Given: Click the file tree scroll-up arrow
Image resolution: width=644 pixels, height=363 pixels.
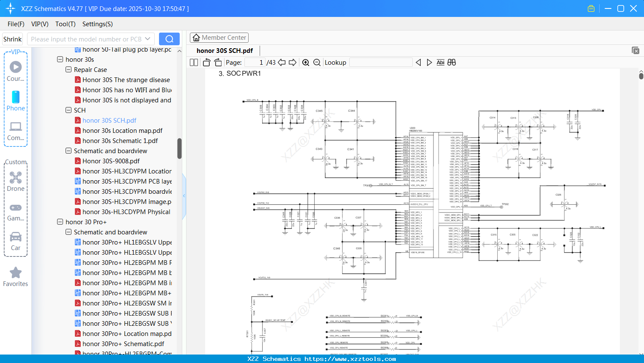Looking at the screenshot, I should tap(179, 51).
